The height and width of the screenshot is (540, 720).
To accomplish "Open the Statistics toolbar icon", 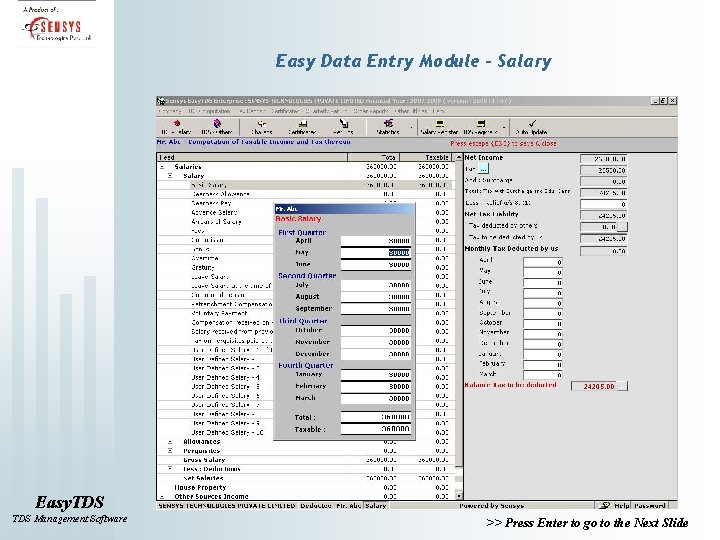I will (x=388, y=127).
